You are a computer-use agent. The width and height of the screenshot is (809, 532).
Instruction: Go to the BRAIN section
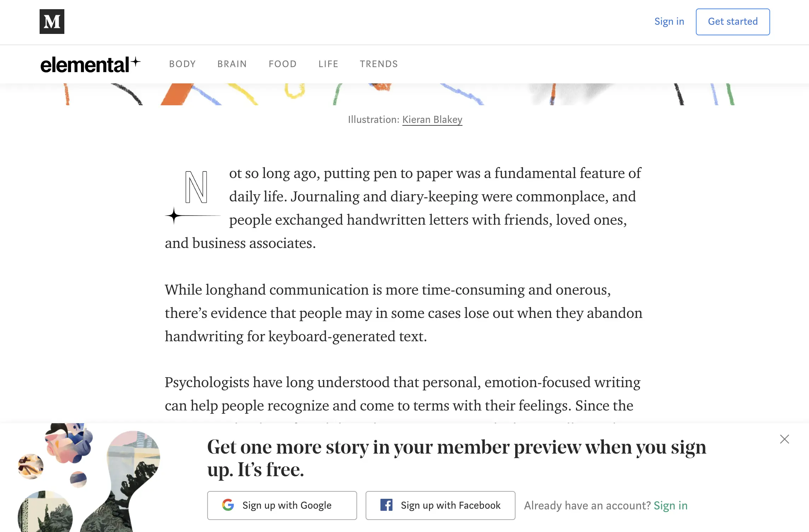(232, 64)
